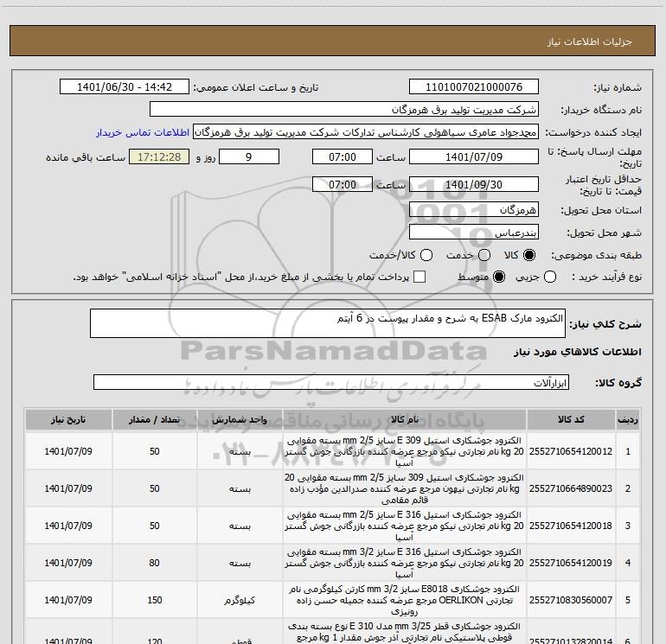Viewport: 666px width, 644px height.
Task: Click product code 2552710654120019
Action: click(571, 563)
